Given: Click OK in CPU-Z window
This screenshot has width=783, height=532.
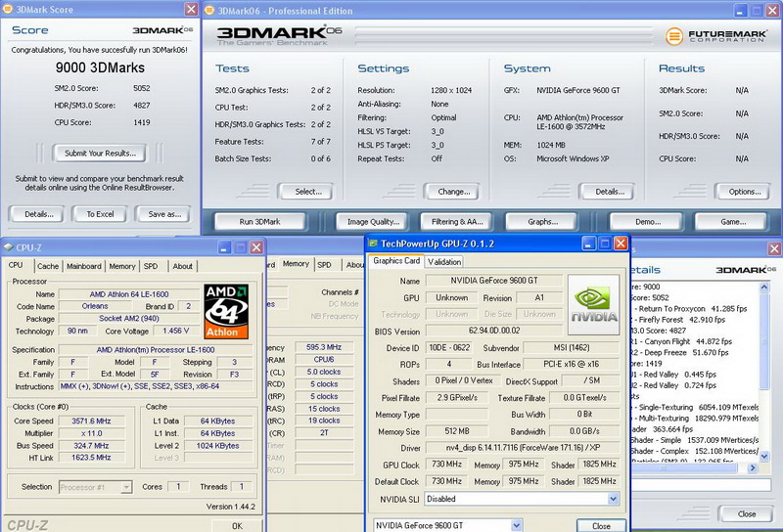Looking at the screenshot, I should click(237, 526).
